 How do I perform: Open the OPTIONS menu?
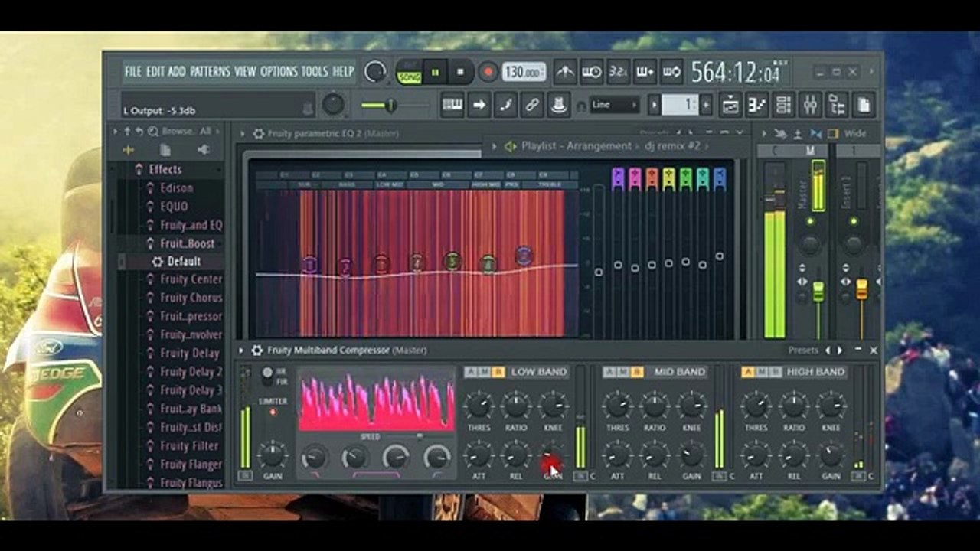coord(279,72)
